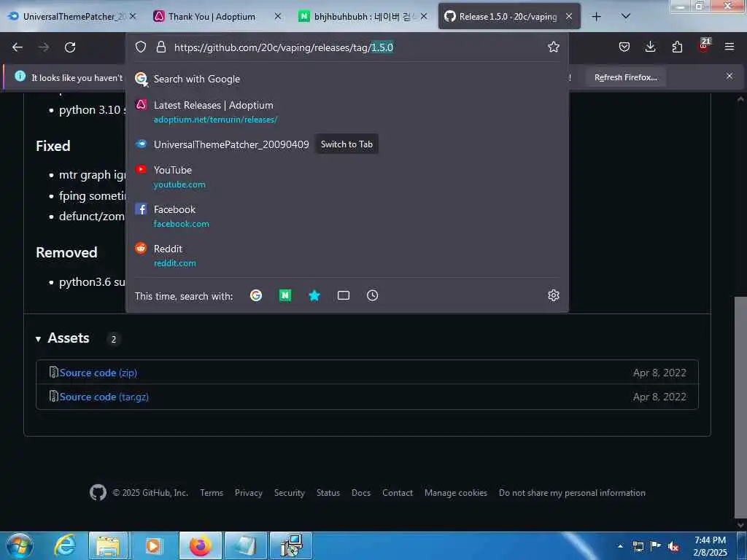747x560 pixels.
Task: Open Windows Media Player taskbar icon
Action: (153, 545)
